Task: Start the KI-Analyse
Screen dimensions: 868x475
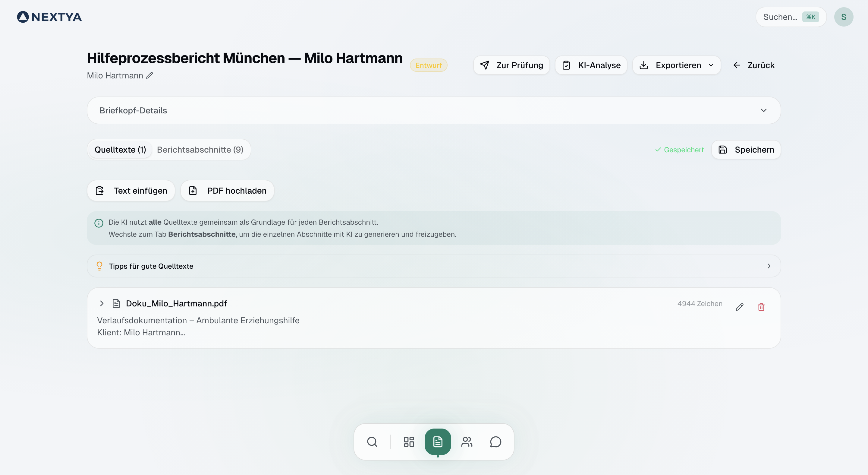Action: (x=591, y=65)
